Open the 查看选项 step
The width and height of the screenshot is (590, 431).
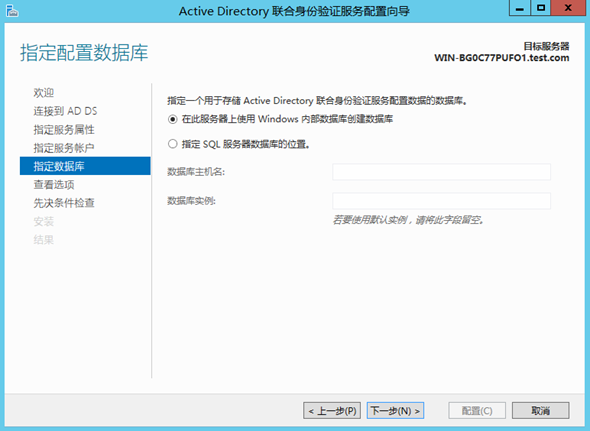click(54, 184)
